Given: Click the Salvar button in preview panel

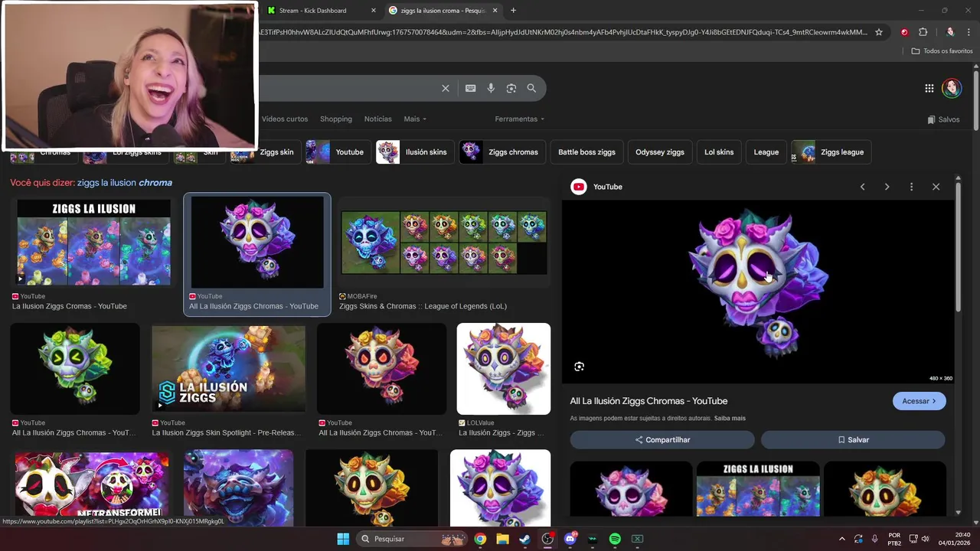Looking at the screenshot, I should (853, 440).
